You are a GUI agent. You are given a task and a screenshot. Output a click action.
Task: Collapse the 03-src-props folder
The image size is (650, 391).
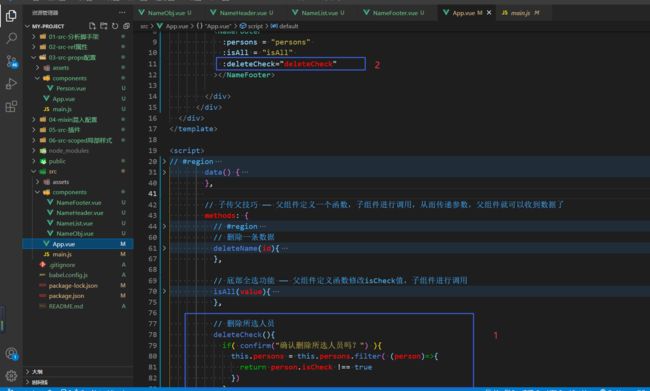pyautogui.click(x=34, y=57)
